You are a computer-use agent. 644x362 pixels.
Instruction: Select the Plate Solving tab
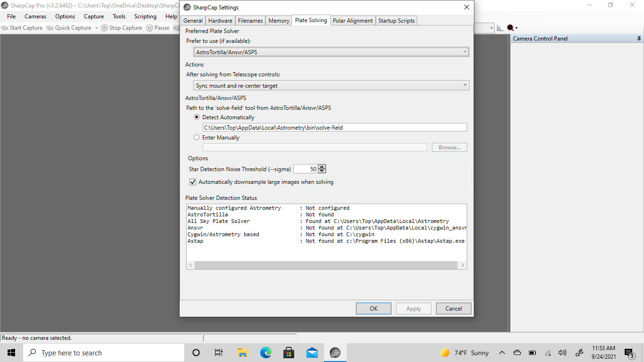[x=311, y=20]
